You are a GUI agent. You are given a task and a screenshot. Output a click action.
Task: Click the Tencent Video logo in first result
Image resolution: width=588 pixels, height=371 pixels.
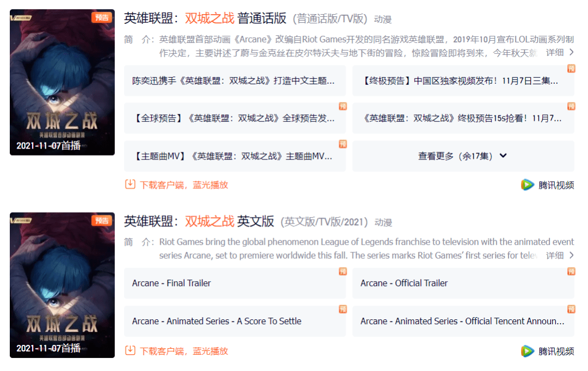527,185
